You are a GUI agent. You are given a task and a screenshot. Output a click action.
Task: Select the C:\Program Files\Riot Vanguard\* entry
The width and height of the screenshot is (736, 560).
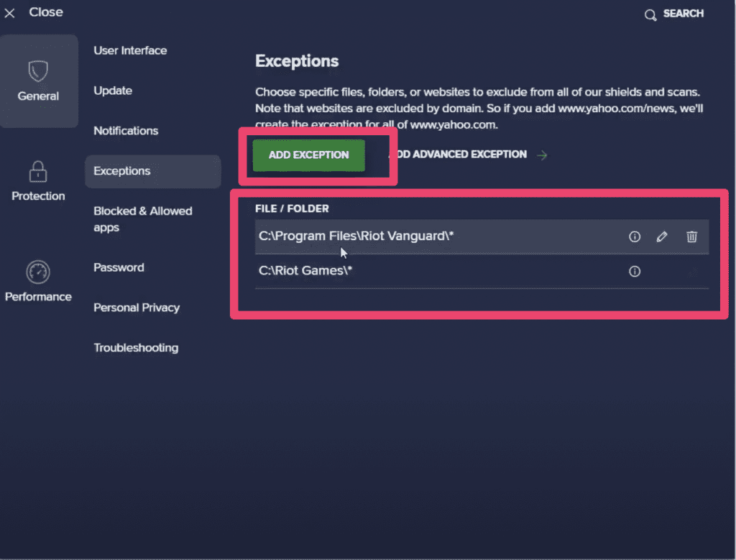coord(482,237)
